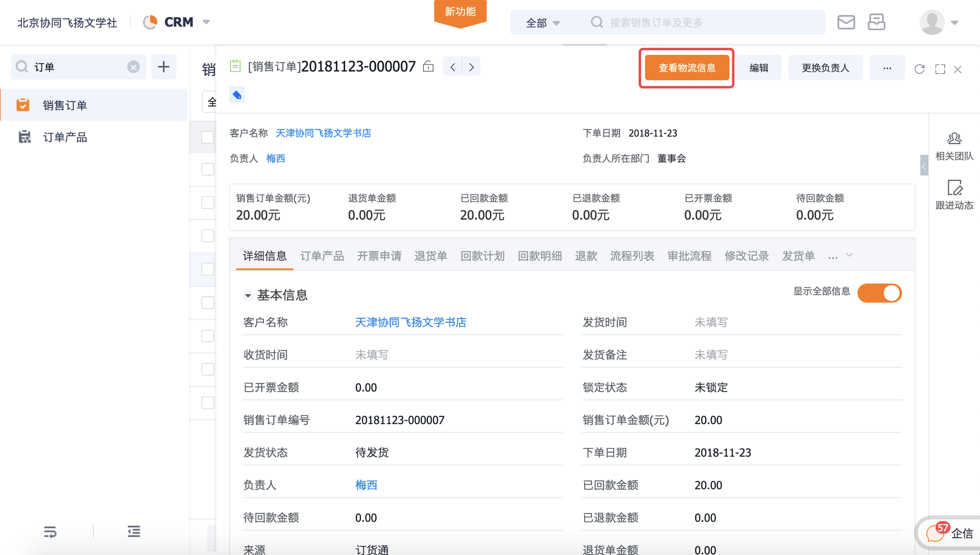This screenshot has height=555, width=980.
Task: Open 天津协同飞扬文学书店 header link
Action: pyautogui.click(x=323, y=133)
